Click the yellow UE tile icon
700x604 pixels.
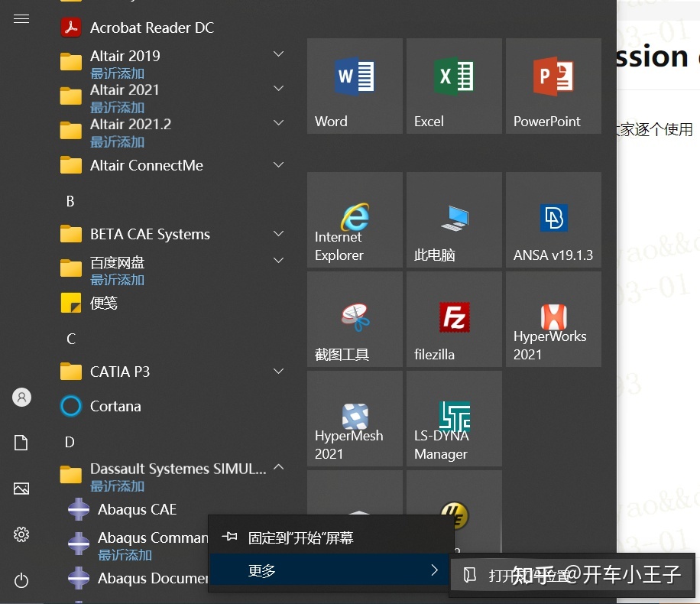[x=454, y=515]
